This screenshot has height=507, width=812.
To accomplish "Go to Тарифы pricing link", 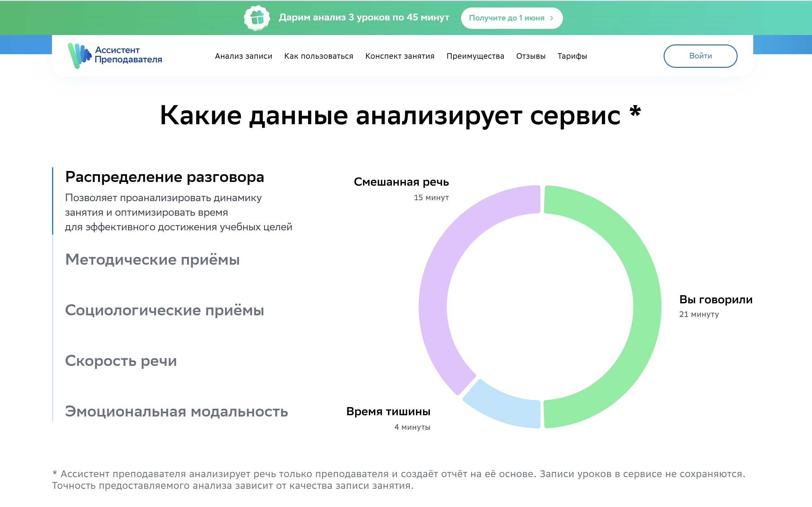I will coord(572,56).
